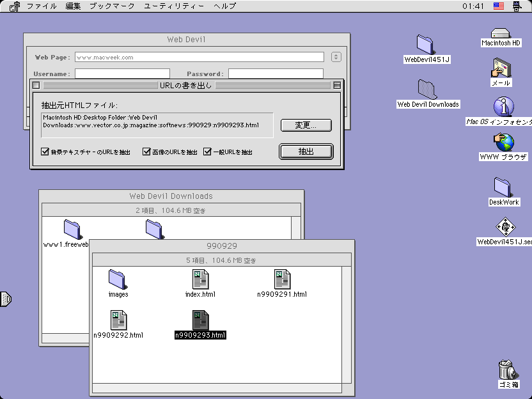Screen dimensions: 532x399
Task: Click the Web Page address field
Action: [x=199, y=57]
